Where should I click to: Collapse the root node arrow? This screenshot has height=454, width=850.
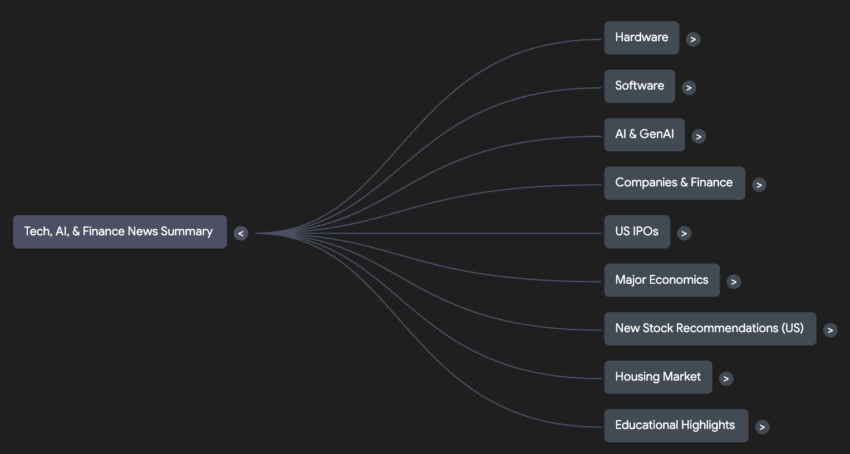[241, 233]
